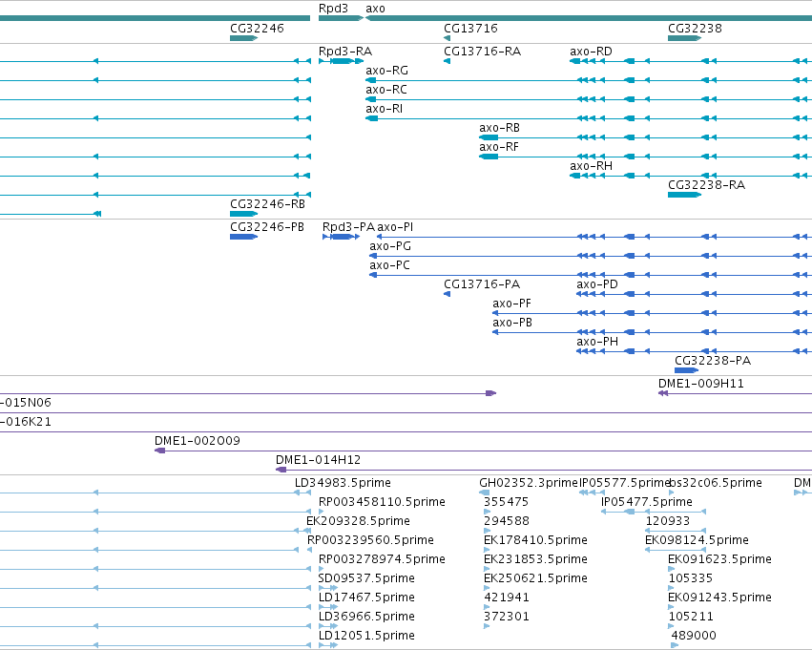The image size is (812, 650).
Task: Select transcript Rpd3-RA
Action: 345,52
